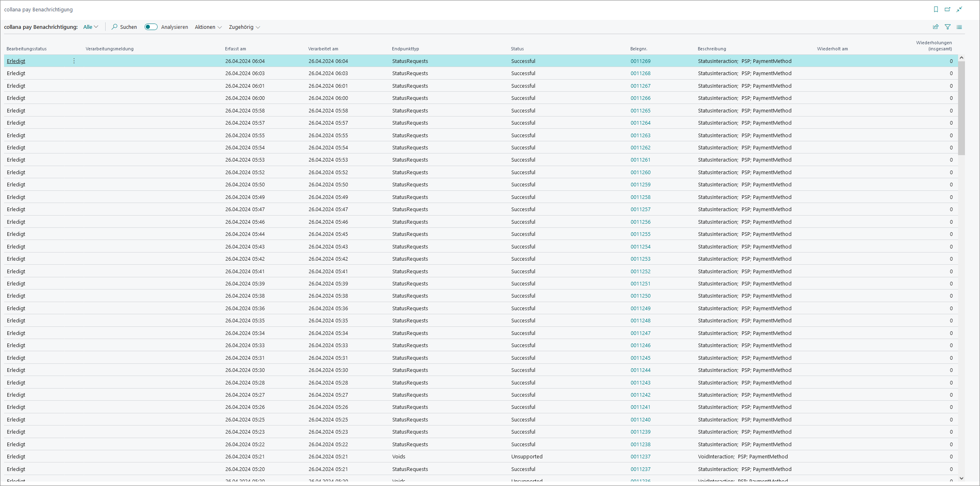Open row options for first Erledigt row
Image resolution: width=980 pixels, height=486 pixels.
coord(74,61)
